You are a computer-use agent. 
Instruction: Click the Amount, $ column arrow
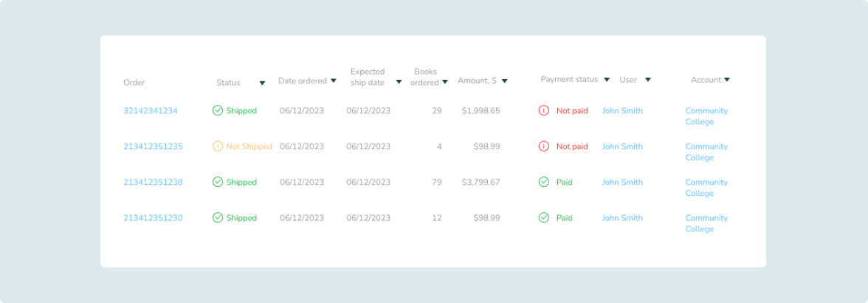(x=504, y=81)
